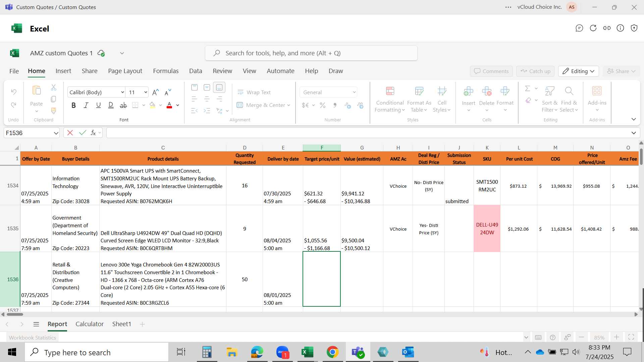This screenshot has height=362, width=644.
Task: Expand the Merge & Center options arrow
Action: point(288,105)
